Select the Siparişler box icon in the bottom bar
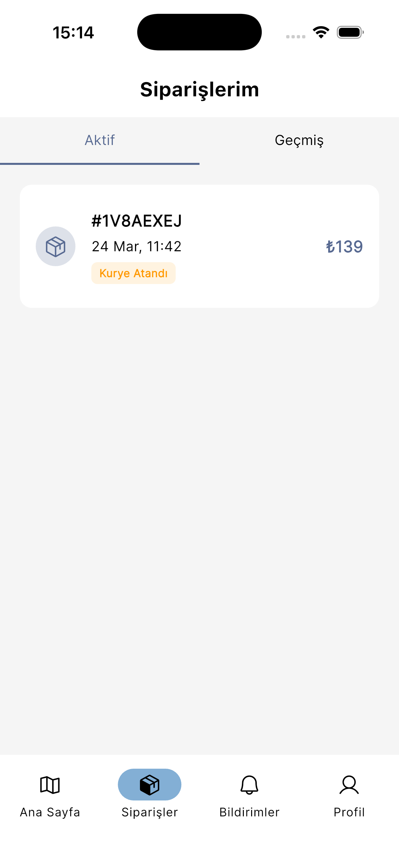 click(x=150, y=785)
